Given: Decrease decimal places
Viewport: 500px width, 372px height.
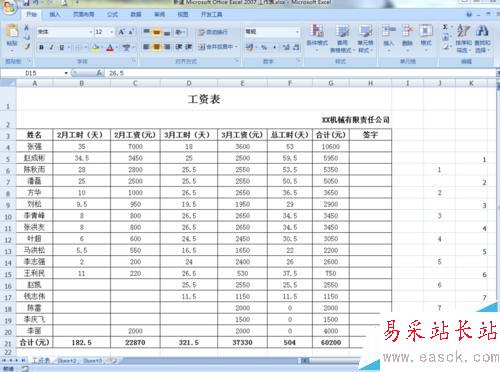Looking at the screenshot, I should coord(296,47).
